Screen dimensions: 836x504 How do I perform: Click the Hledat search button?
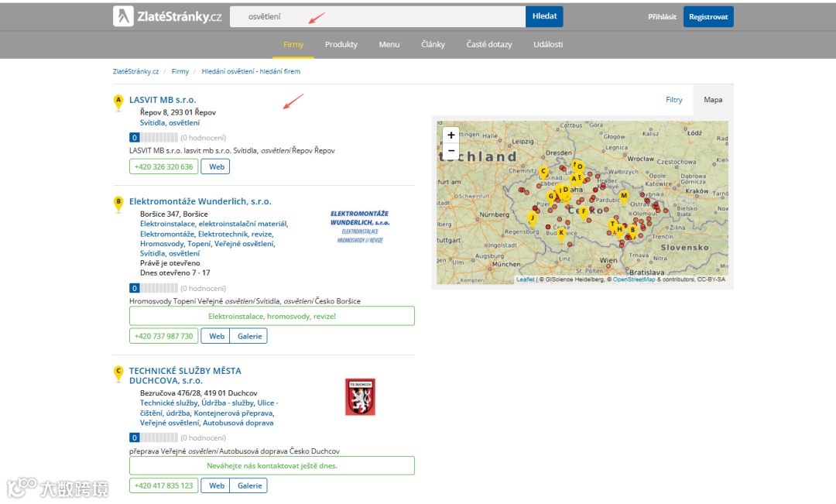[x=544, y=16]
